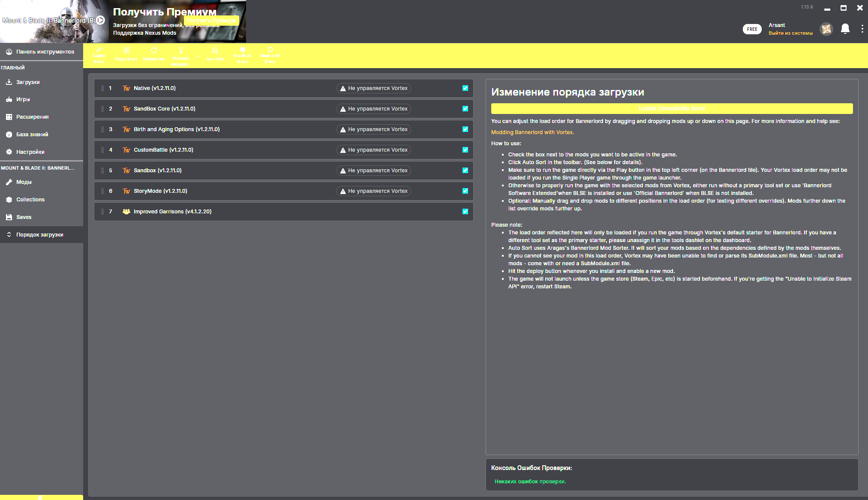Viewport: 868px width, 500px height.
Task: Click the drag handle of Improved Garrisons row
Action: pos(102,212)
